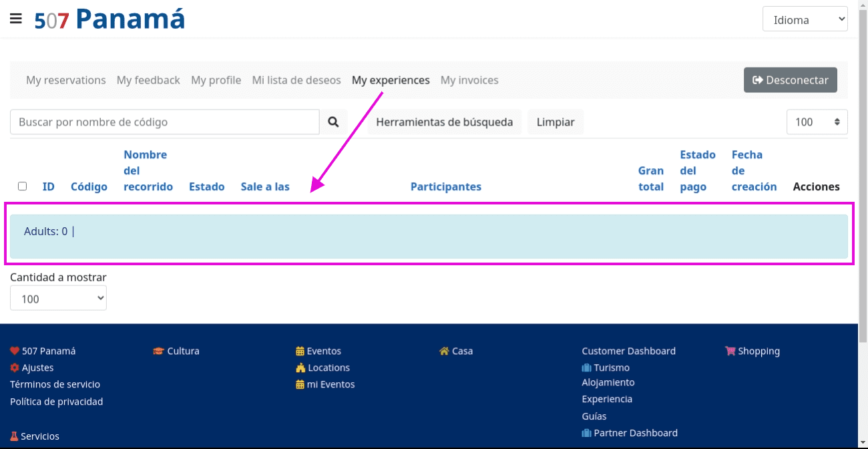Click the calendar icon beside Eventos
Screen dimensions: 868x449
(300, 351)
